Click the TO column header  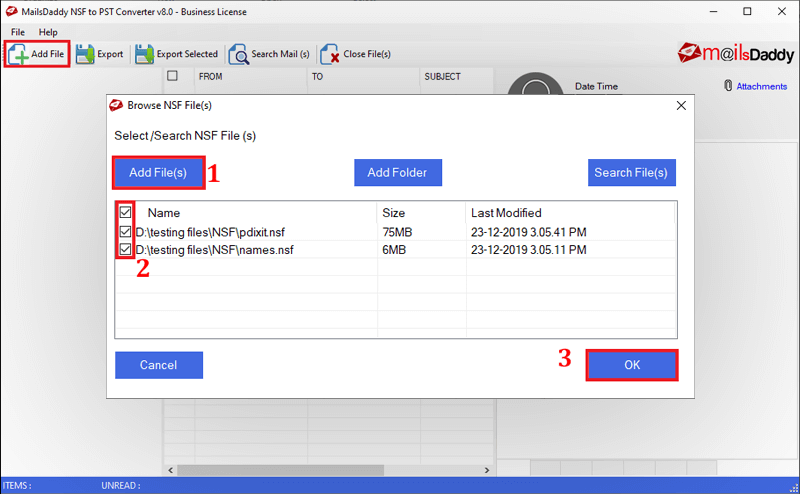317,77
